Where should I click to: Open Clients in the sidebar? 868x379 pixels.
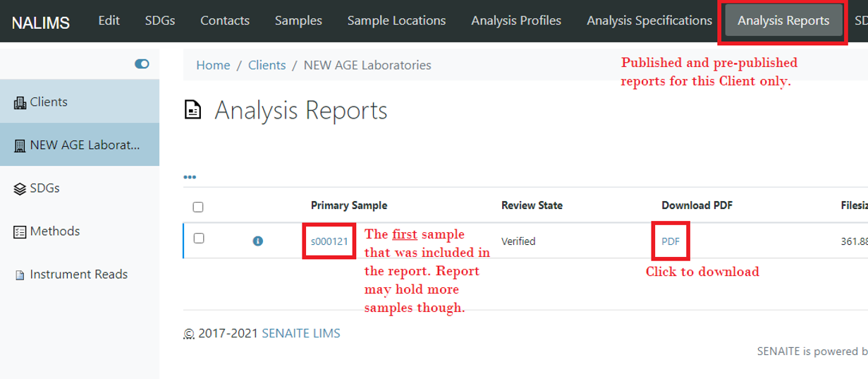(79, 102)
